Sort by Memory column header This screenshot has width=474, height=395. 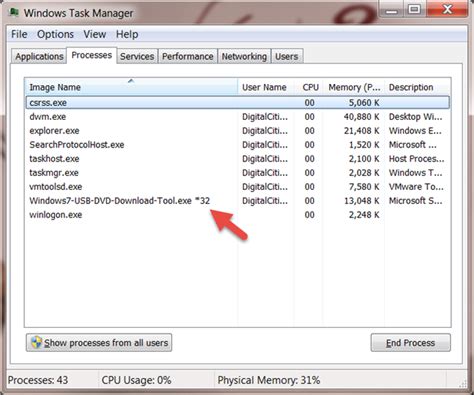[x=354, y=87]
